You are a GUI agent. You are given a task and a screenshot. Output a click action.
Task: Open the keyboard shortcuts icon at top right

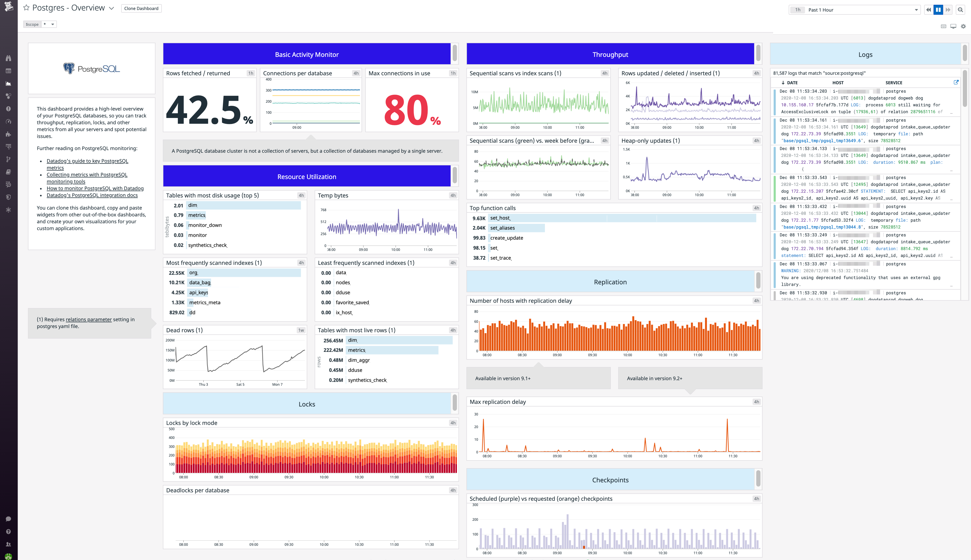point(944,26)
